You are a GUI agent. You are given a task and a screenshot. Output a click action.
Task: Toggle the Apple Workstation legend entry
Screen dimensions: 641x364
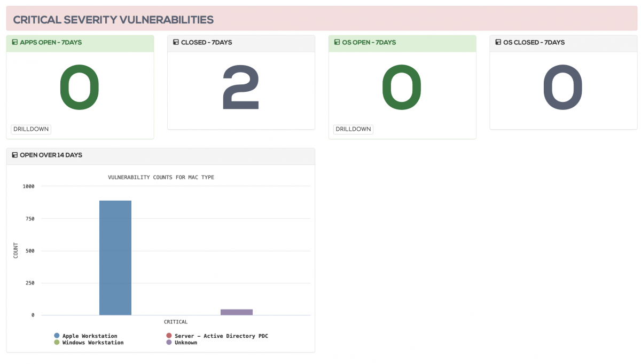click(x=56, y=336)
